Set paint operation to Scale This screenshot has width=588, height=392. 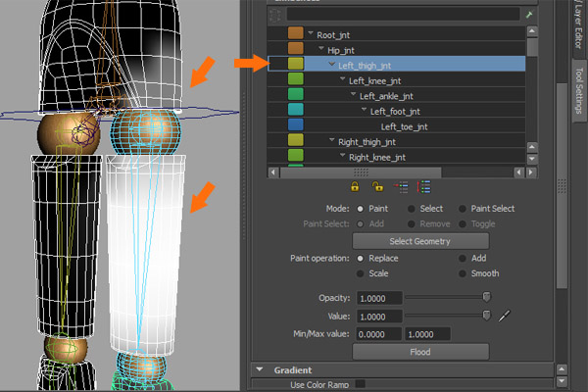point(363,274)
